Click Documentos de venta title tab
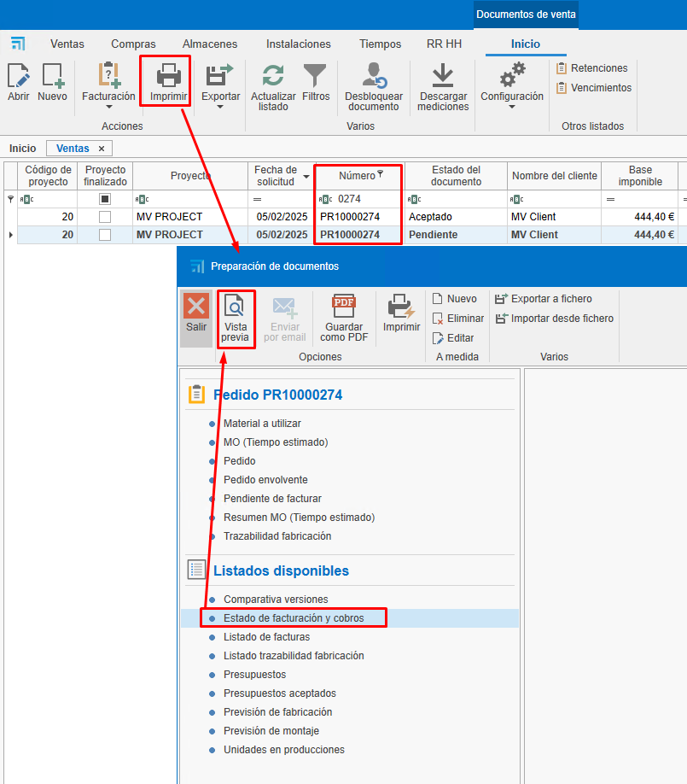The image size is (687, 784). [x=526, y=15]
